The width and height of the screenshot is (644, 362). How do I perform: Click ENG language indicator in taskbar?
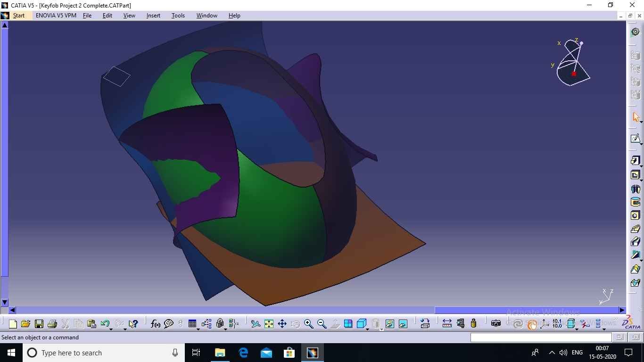(577, 353)
